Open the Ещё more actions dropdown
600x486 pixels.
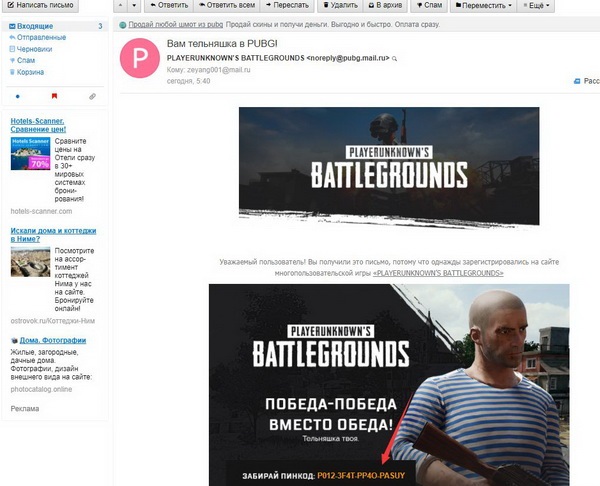tap(536, 5)
